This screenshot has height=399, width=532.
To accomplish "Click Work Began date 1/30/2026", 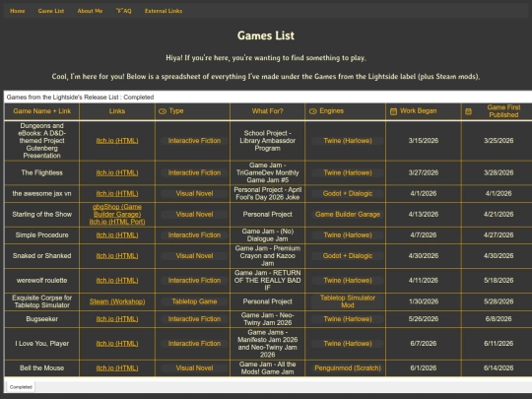I will 424,301.
